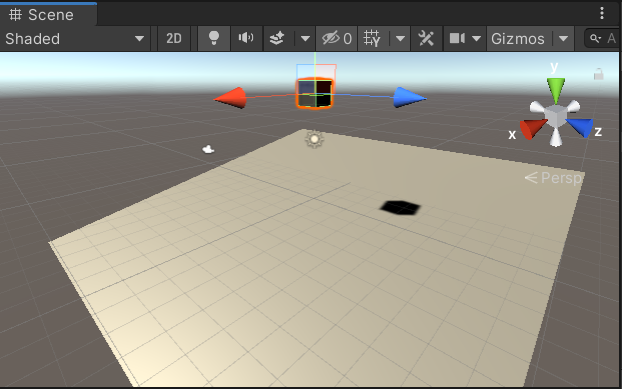Toggle 2D view mode
Screen dimensions: 622x389
(x=174, y=39)
